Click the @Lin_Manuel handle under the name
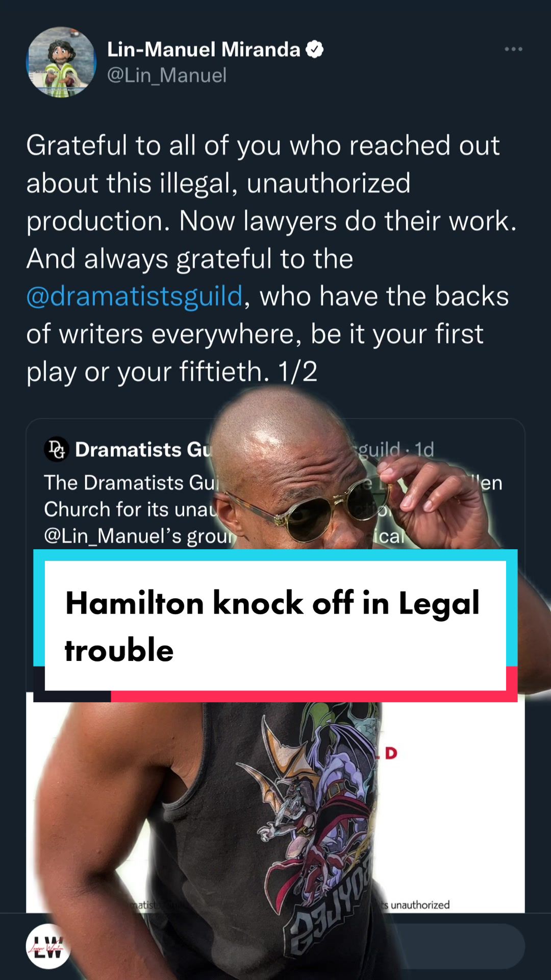The height and width of the screenshot is (980, 551). coord(167,76)
